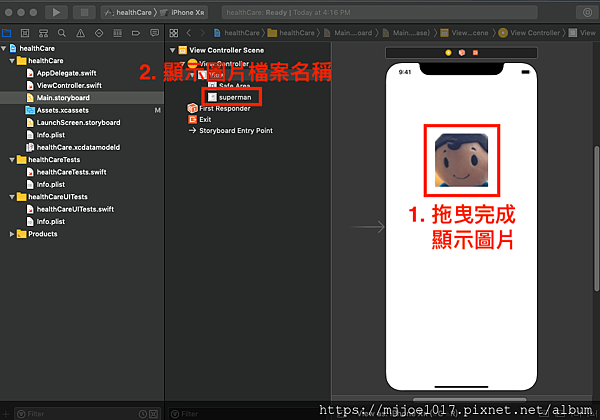The image size is (600, 420).
Task: Open Info.plist under healthCareTests
Action: click(51, 184)
